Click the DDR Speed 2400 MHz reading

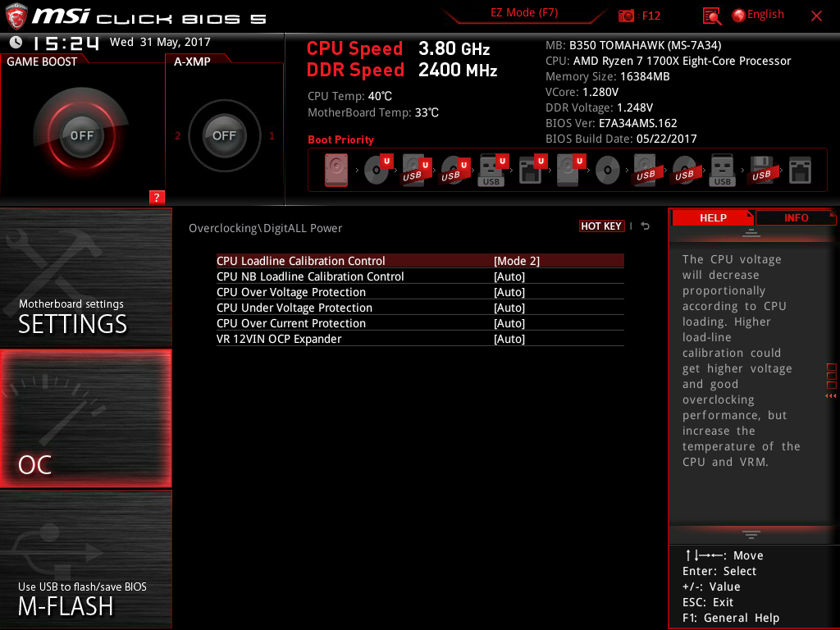click(x=402, y=71)
